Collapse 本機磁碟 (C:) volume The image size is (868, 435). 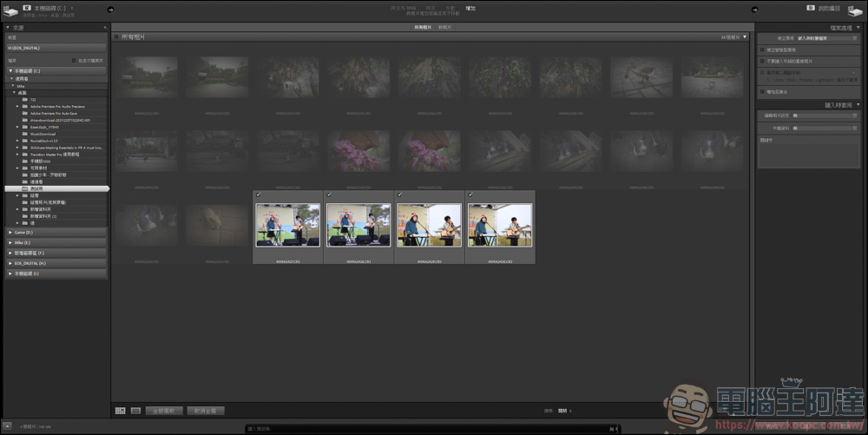[10, 71]
